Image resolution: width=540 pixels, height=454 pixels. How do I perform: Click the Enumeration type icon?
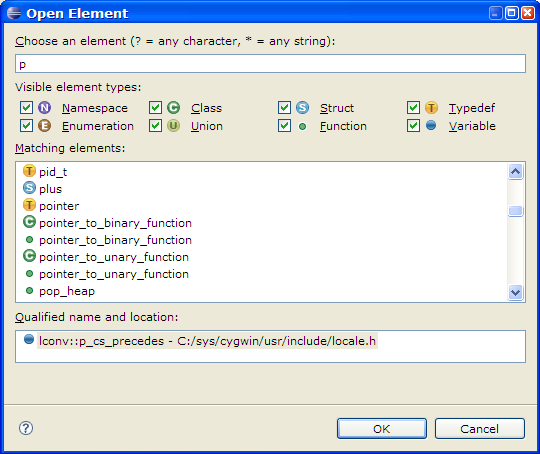pos(44,126)
